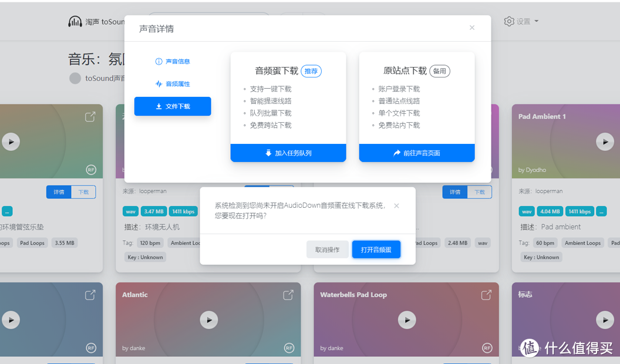Click the toSound headphone logo
620x364 pixels.
tap(75, 21)
